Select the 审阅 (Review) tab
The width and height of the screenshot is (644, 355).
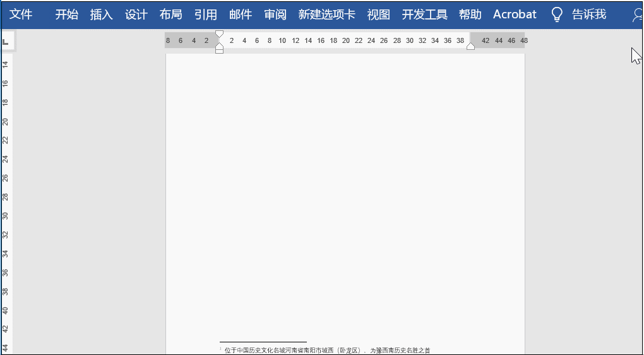pyautogui.click(x=275, y=15)
